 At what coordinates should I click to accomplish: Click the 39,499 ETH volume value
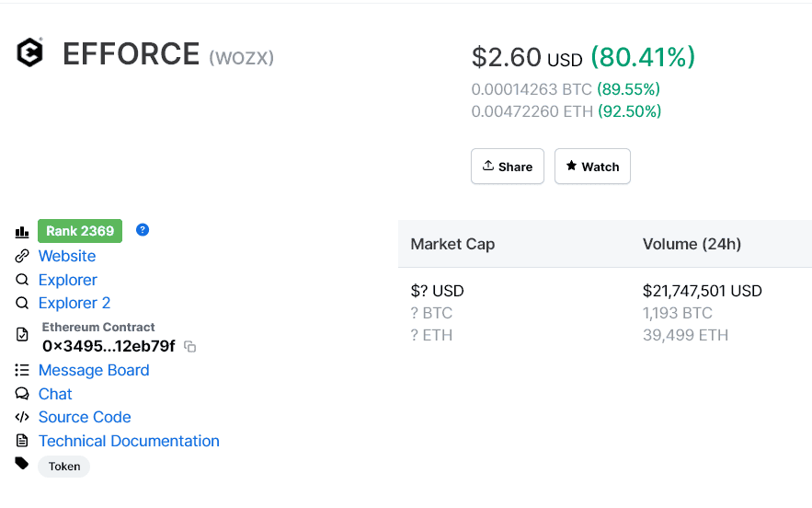[x=686, y=335]
